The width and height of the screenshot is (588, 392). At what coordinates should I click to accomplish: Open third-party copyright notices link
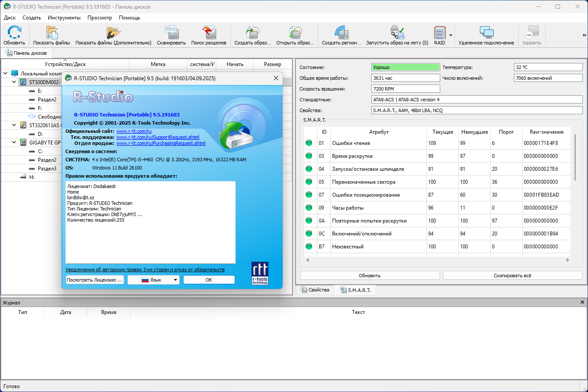[x=145, y=270]
